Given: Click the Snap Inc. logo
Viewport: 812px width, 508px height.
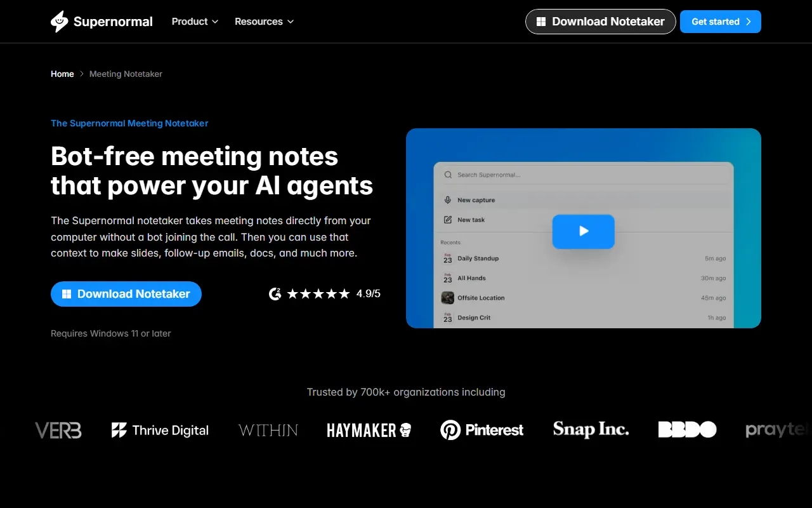Looking at the screenshot, I should (591, 430).
